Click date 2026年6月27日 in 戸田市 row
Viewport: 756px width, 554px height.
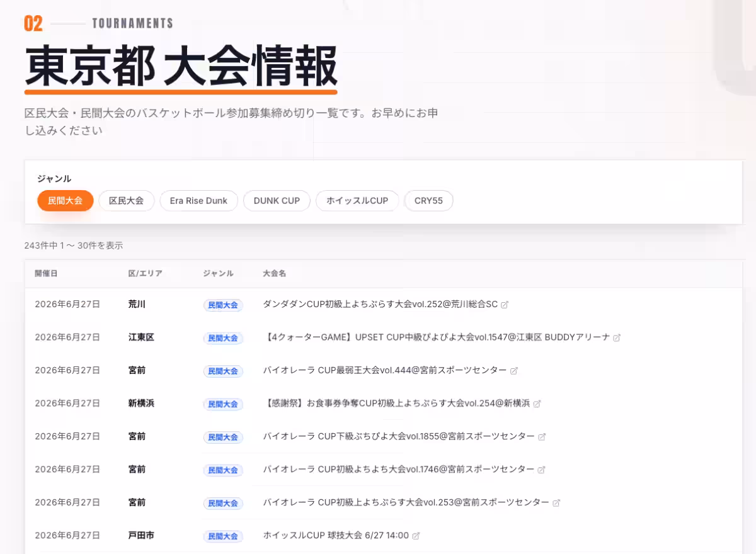click(x=67, y=535)
